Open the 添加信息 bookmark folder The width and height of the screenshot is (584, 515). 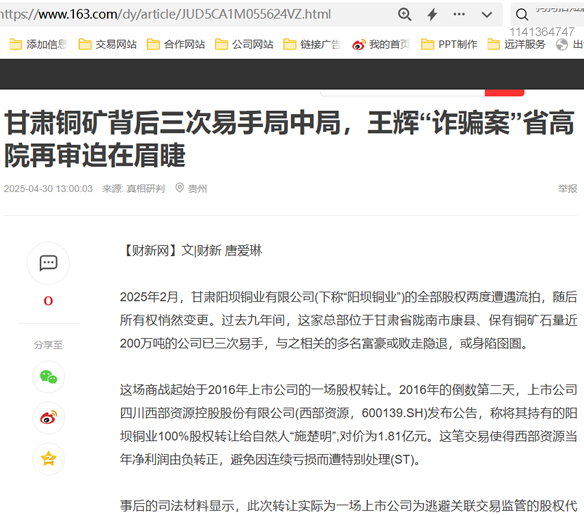click(38, 44)
